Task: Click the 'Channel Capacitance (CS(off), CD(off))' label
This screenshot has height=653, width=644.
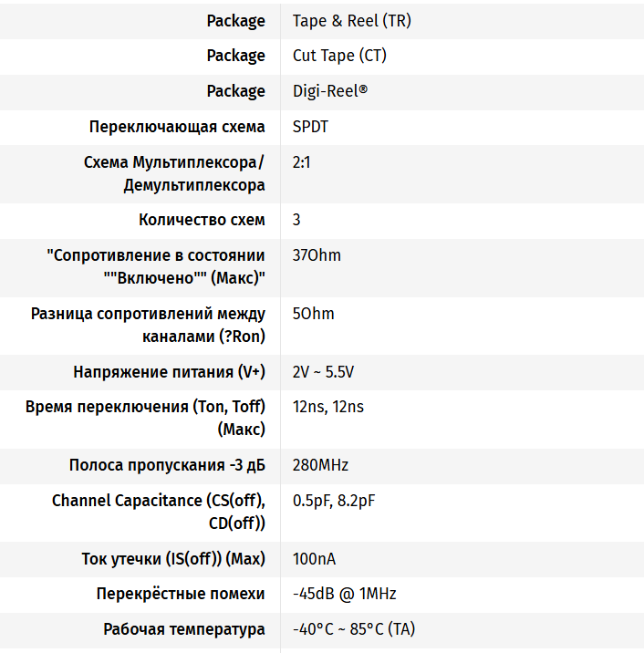Action: [x=159, y=512]
